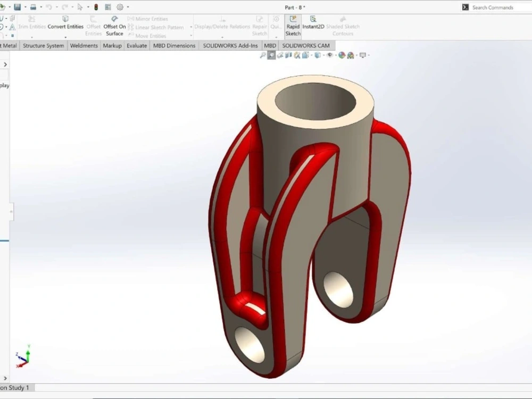Switch to the Markup tab
Viewport: 532px width, 399px height.
pyautogui.click(x=112, y=45)
